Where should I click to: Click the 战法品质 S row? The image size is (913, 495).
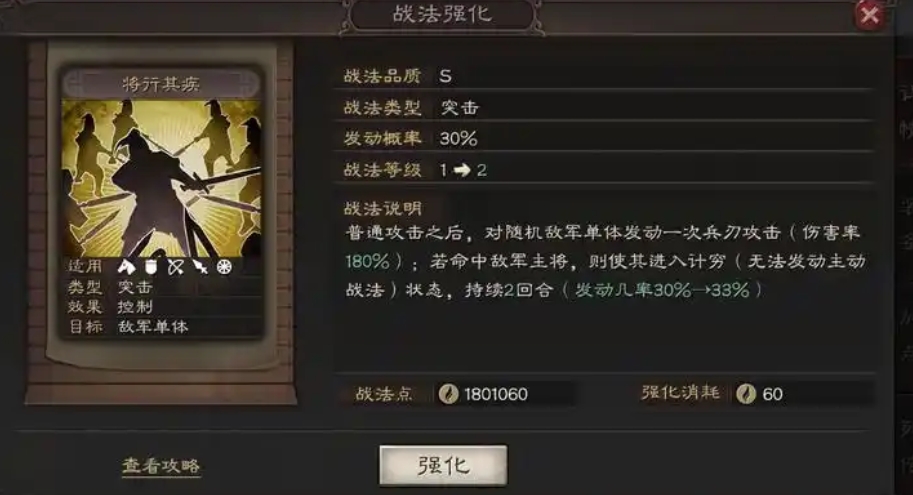coord(604,76)
